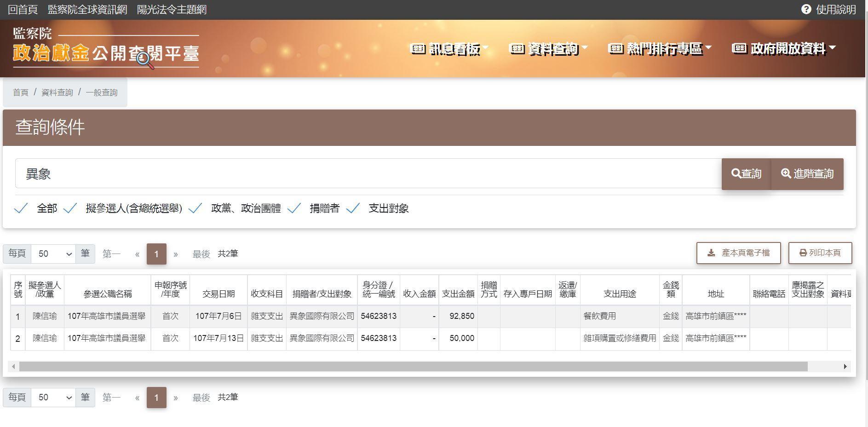Open the top per-page 50 dropdown
The height and width of the screenshot is (427, 868).
(x=53, y=254)
